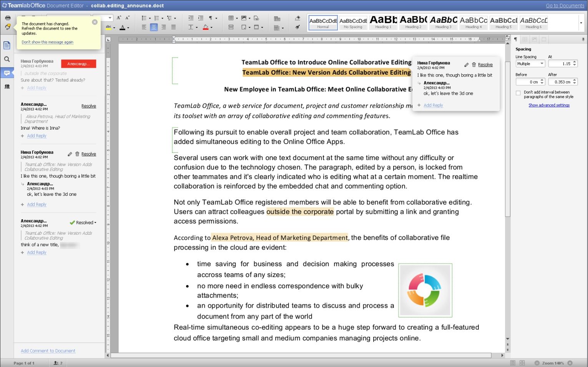
Task: Resolve comment in the popup bubble
Action: tap(485, 65)
